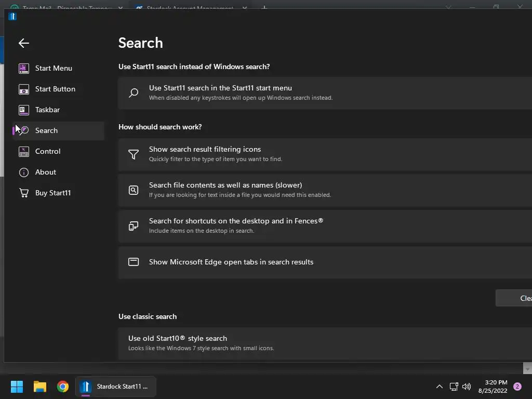532x399 pixels.
Task: Click the Use classic search heading
Action: (x=148, y=316)
